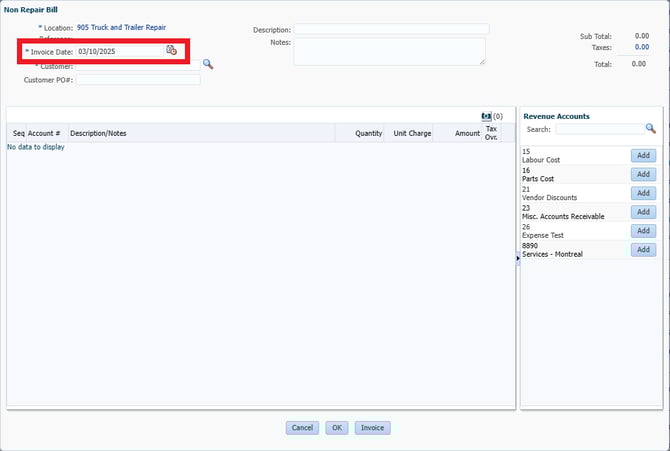Click the Revenue Accounts Search box
This screenshot has height=451, width=670.
[x=599, y=129]
